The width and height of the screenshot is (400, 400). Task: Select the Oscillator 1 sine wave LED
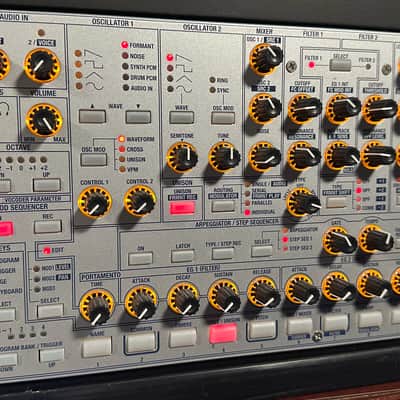(79, 86)
